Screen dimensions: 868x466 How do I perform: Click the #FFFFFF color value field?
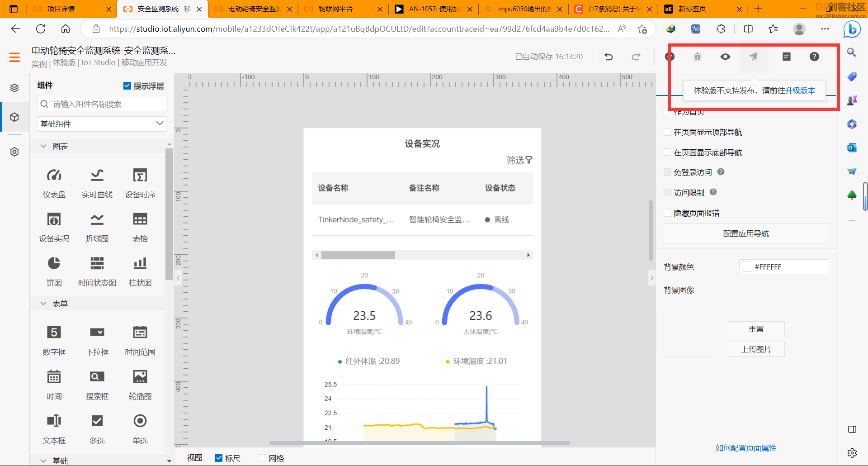783,267
